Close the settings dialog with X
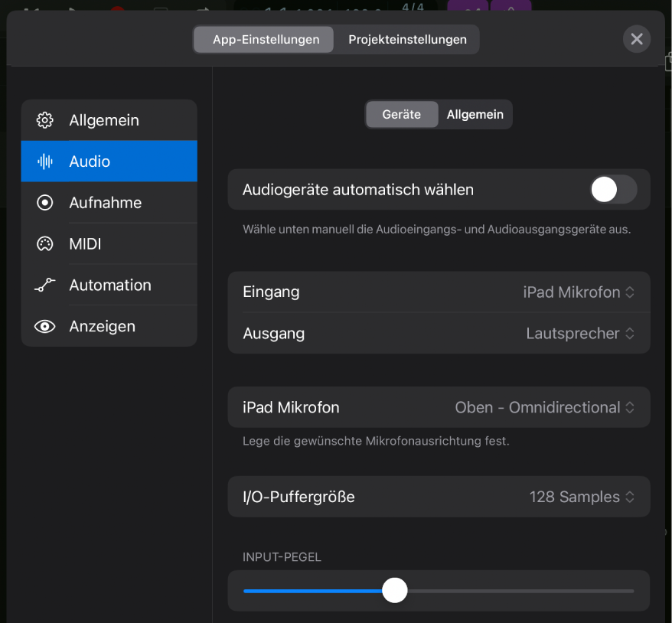672x623 pixels. point(636,39)
